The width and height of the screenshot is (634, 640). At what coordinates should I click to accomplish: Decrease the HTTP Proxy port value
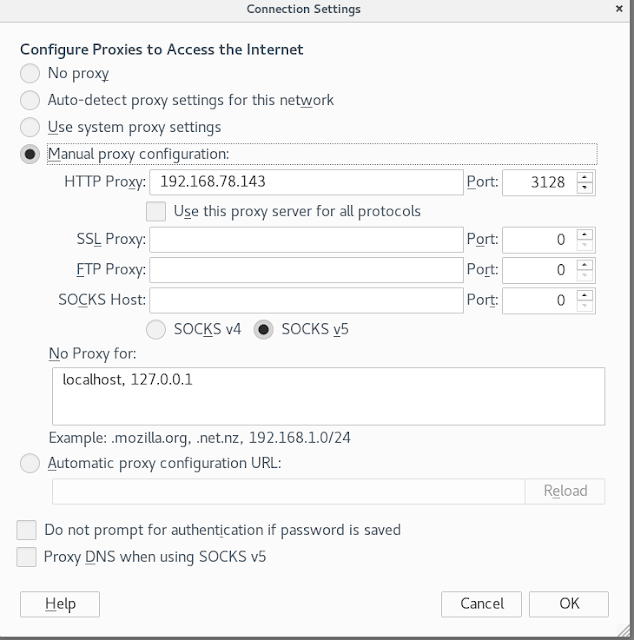pyautogui.click(x=585, y=188)
